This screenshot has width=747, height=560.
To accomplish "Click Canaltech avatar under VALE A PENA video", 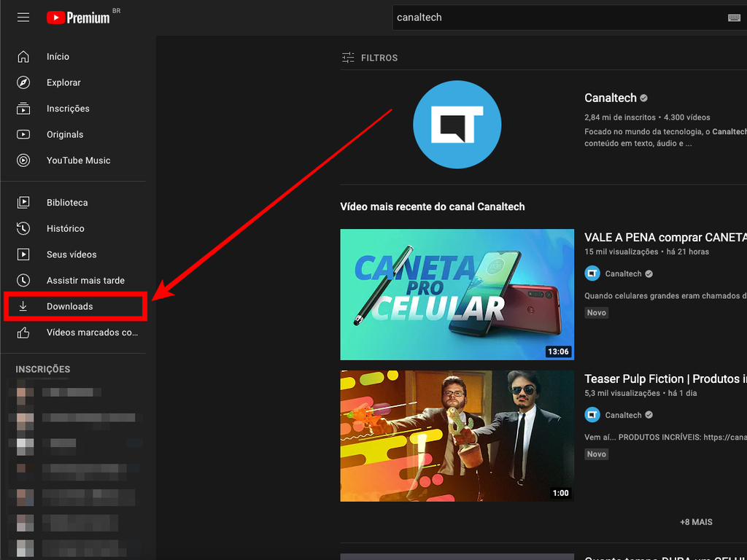I will click(592, 273).
